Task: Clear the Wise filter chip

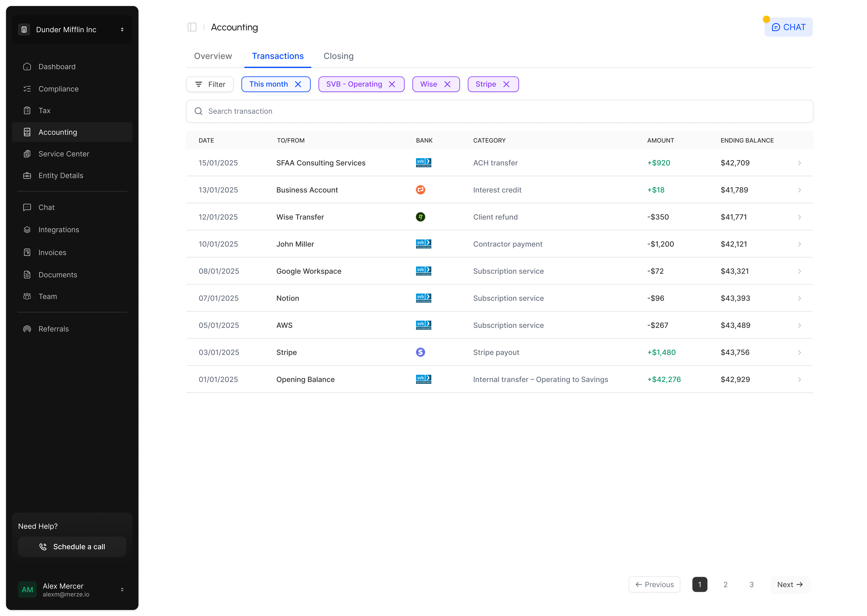Action: [x=447, y=84]
